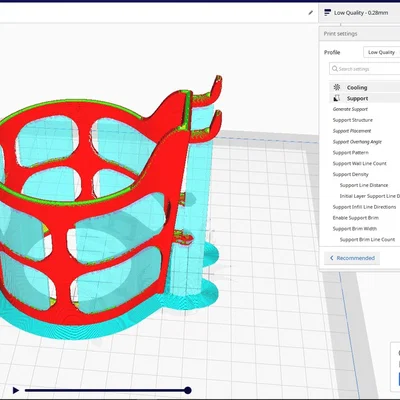This screenshot has width=400, height=400.
Task: Select the Support Pattern setting
Action: [x=351, y=153]
